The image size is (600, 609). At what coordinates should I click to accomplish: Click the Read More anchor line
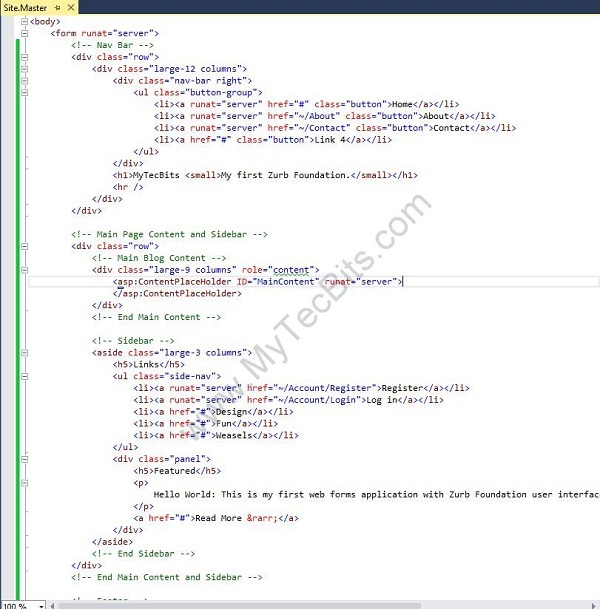216,518
